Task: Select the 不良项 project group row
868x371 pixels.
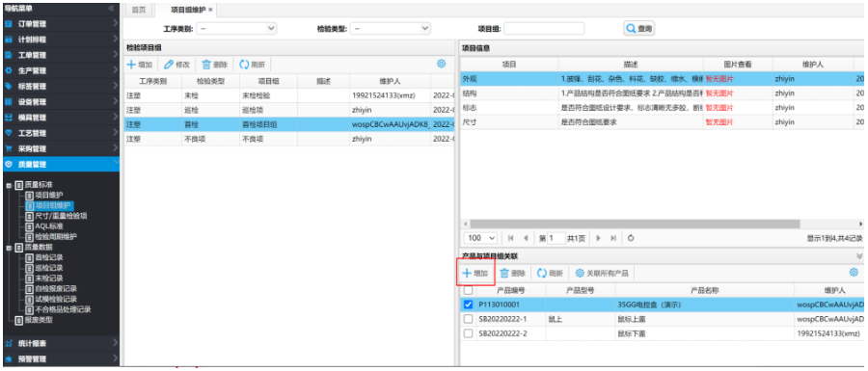Action: (x=288, y=139)
